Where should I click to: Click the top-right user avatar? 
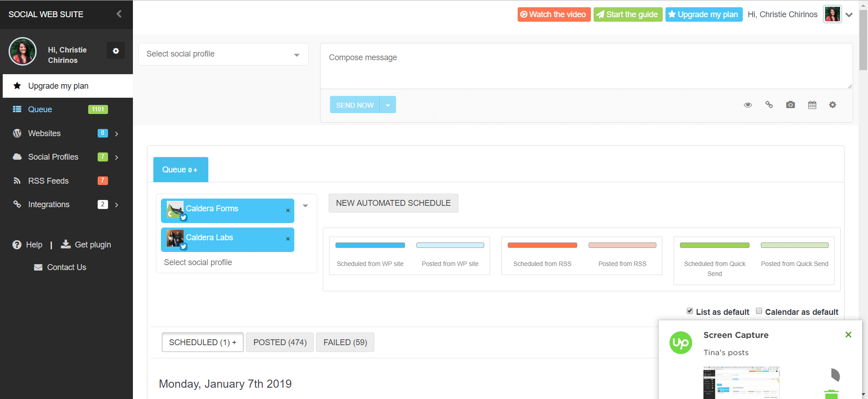point(832,14)
